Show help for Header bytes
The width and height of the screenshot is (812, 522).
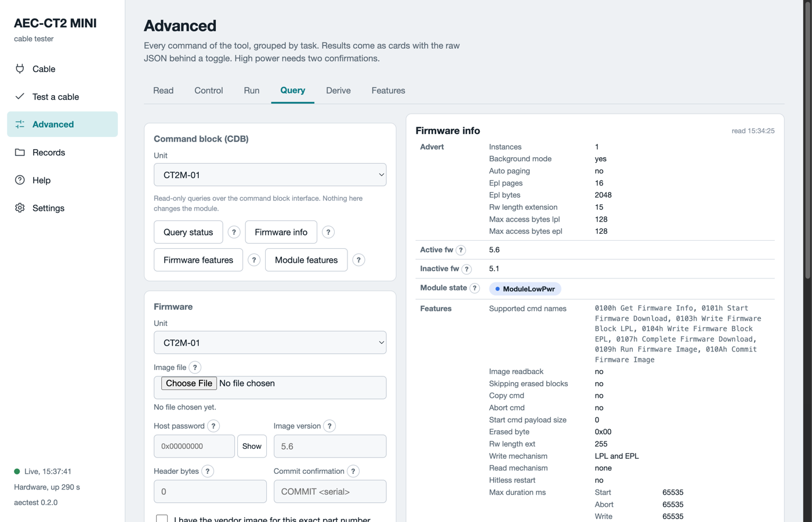(208, 471)
